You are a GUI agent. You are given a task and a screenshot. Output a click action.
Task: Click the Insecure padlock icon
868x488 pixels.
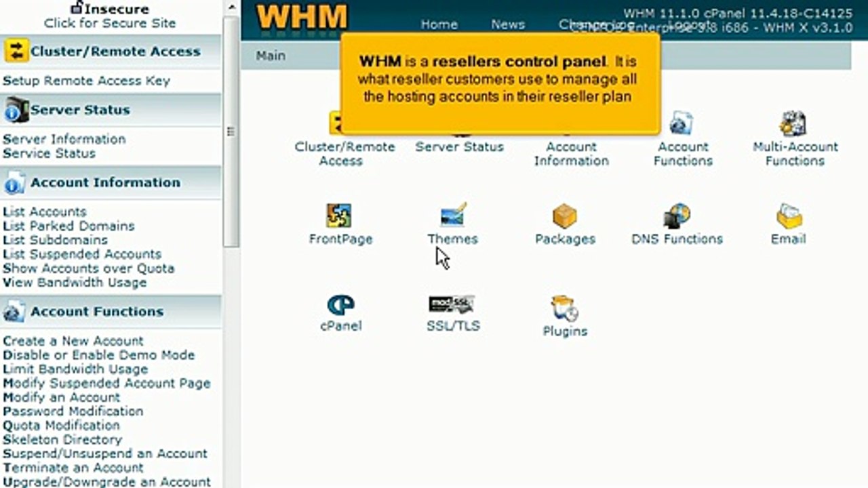[77, 7]
